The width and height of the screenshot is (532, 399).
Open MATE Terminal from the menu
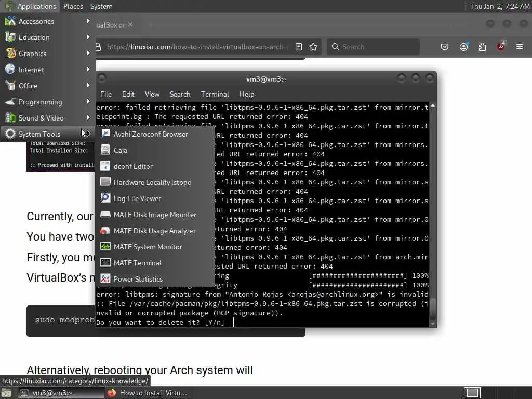coord(155,263)
